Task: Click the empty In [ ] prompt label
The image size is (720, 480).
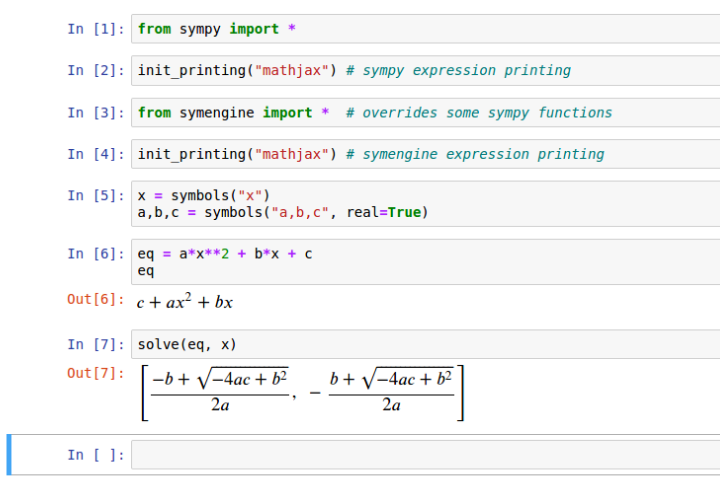Action: [x=96, y=455]
